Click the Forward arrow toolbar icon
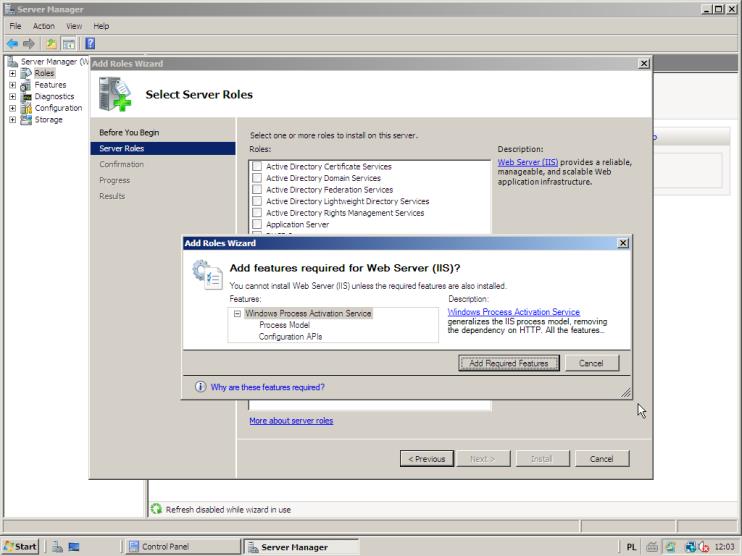The height and width of the screenshot is (556, 742). click(29, 44)
